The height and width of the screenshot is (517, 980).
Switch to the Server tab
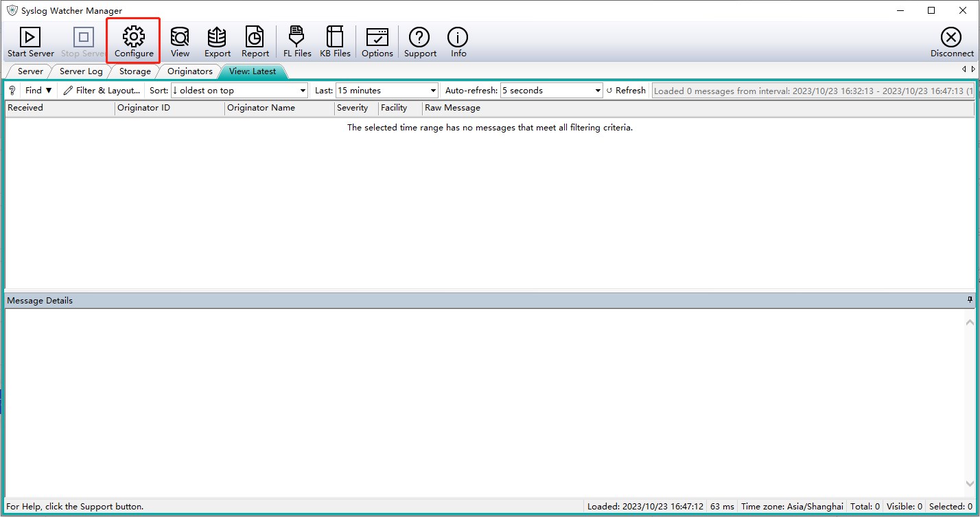[30, 71]
